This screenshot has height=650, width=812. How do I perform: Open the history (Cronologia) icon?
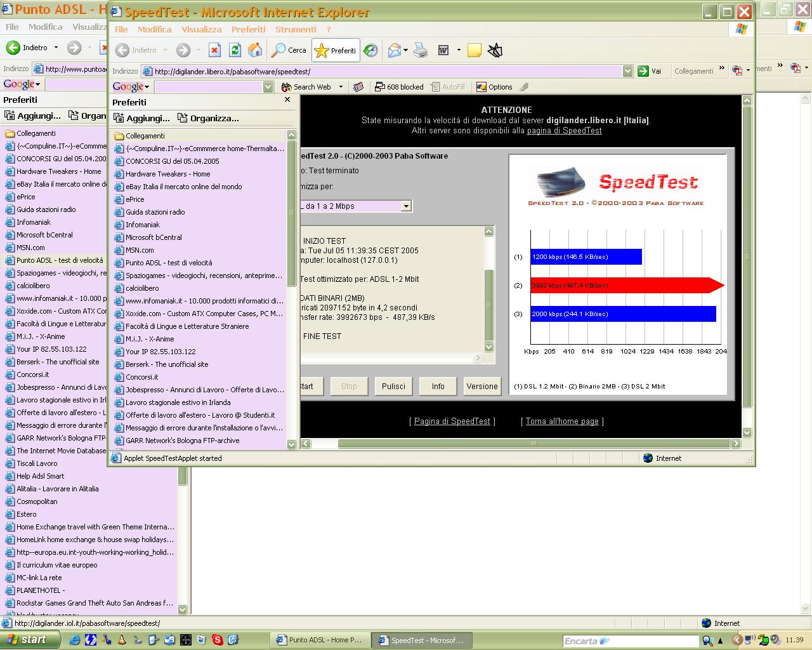click(370, 50)
